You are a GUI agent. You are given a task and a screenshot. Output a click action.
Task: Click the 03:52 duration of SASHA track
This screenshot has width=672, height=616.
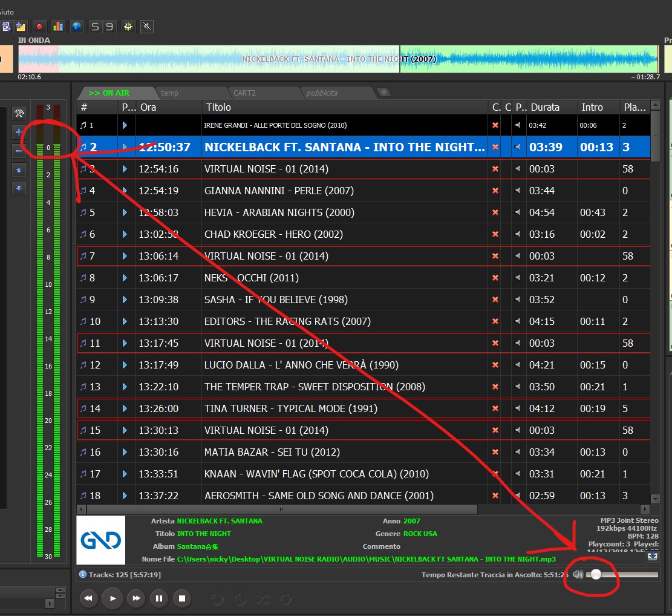coord(542,300)
